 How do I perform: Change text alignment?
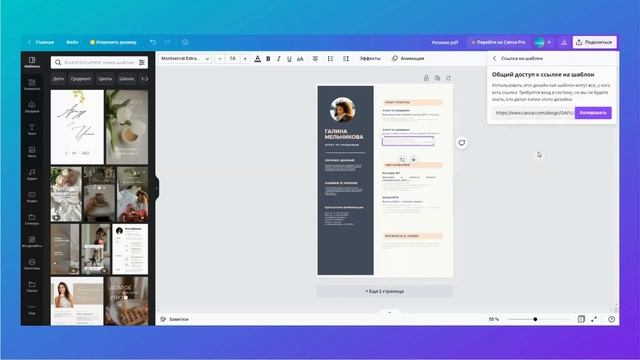click(x=315, y=59)
